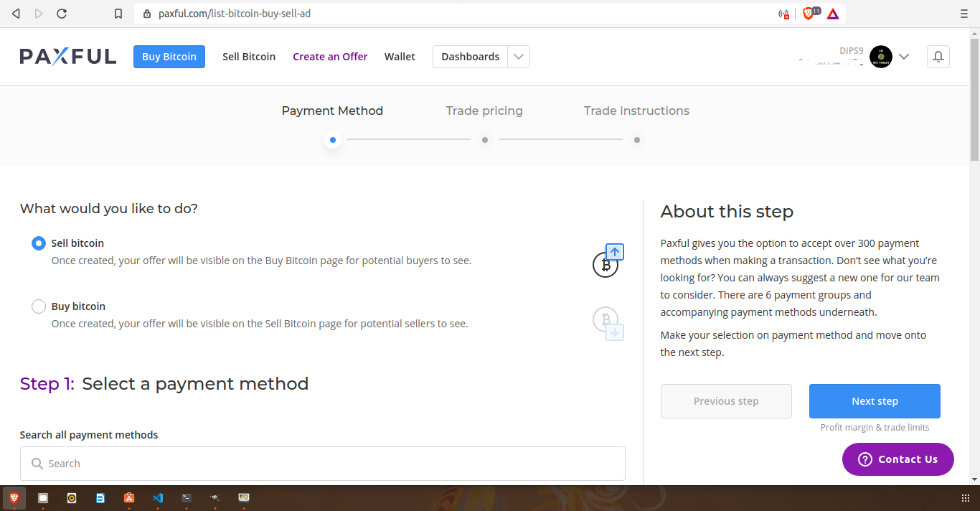Viewport: 980px width, 511px height.
Task: Open the LibreOffice Writer document icon in taskbar
Action: [x=100, y=497]
